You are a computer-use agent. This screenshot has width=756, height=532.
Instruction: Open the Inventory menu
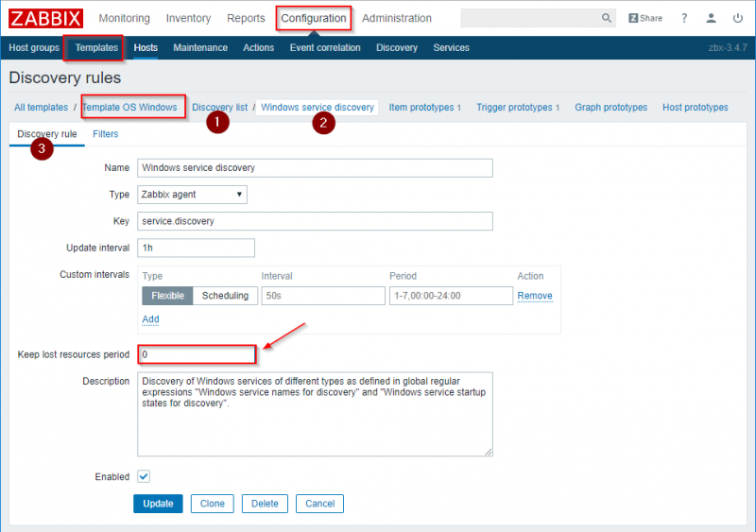[x=188, y=18]
